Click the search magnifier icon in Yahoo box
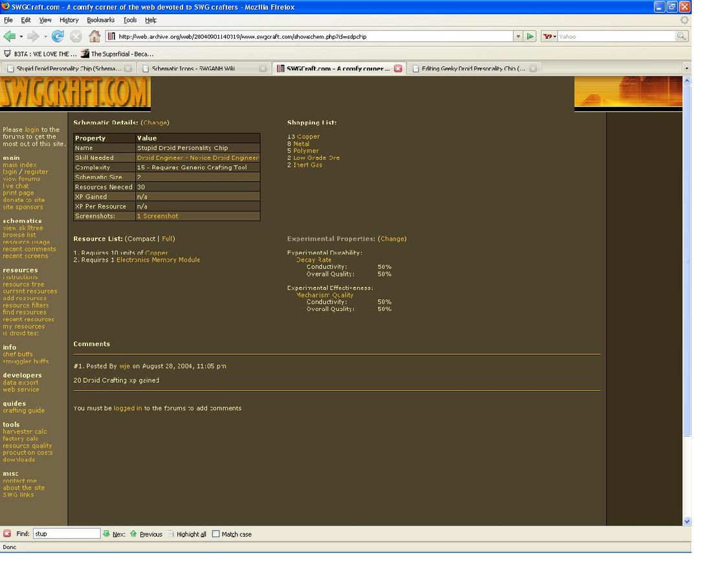 681,36
